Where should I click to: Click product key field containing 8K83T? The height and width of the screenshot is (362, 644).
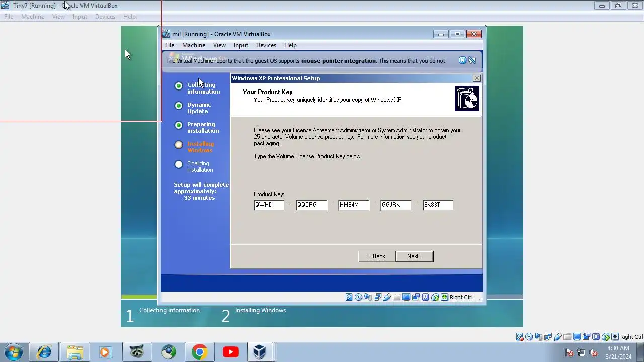tap(438, 205)
